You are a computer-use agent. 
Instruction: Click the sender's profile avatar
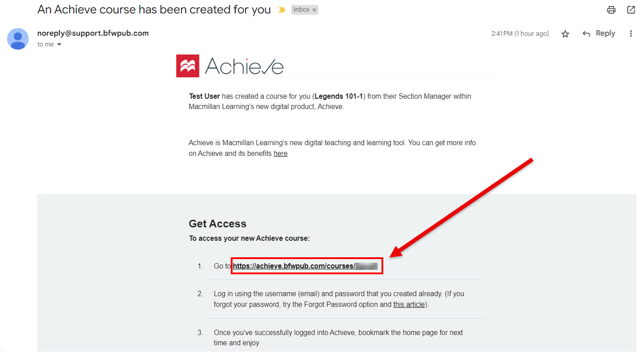pos(18,39)
